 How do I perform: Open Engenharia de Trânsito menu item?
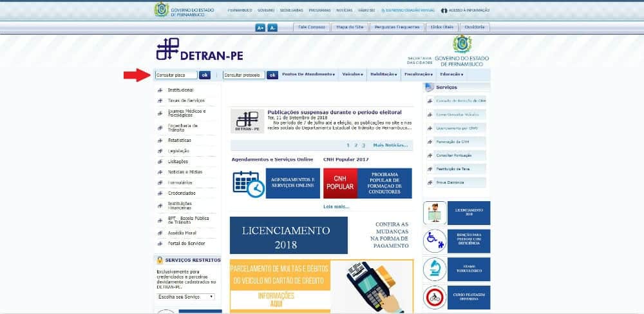(x=183, y=128)
